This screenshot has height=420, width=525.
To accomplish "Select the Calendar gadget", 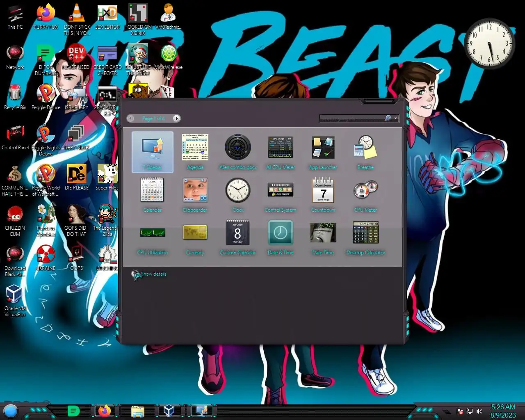I will point(153,195).
